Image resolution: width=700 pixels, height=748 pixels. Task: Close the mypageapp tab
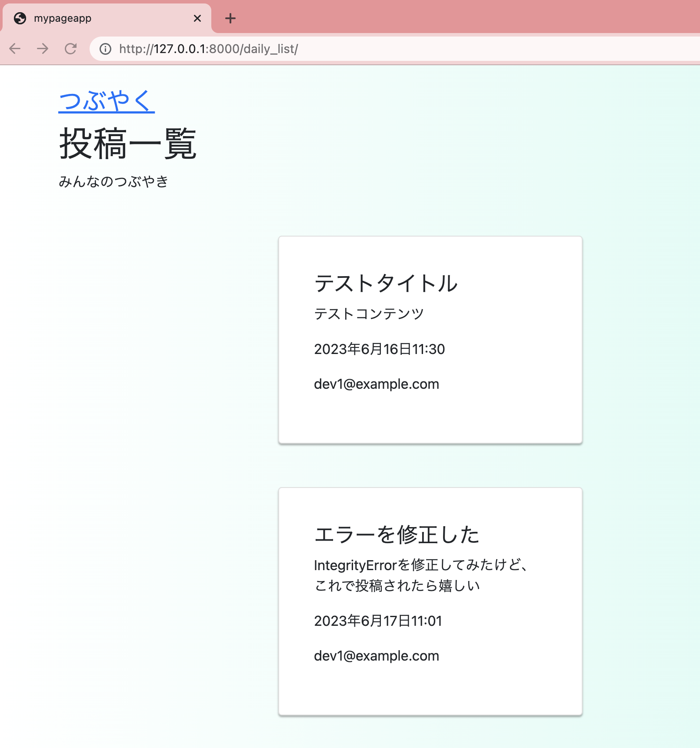197,18
